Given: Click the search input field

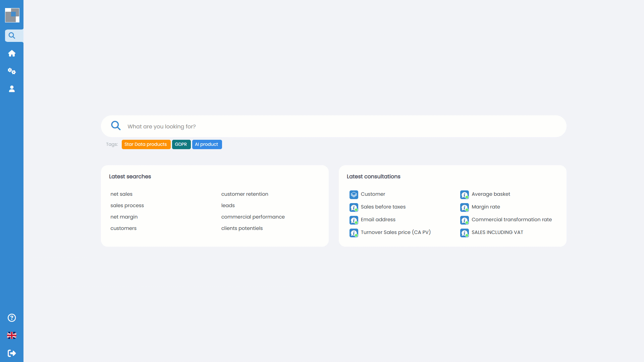Looking at the screenshot, I should click(x=335, y=126).
